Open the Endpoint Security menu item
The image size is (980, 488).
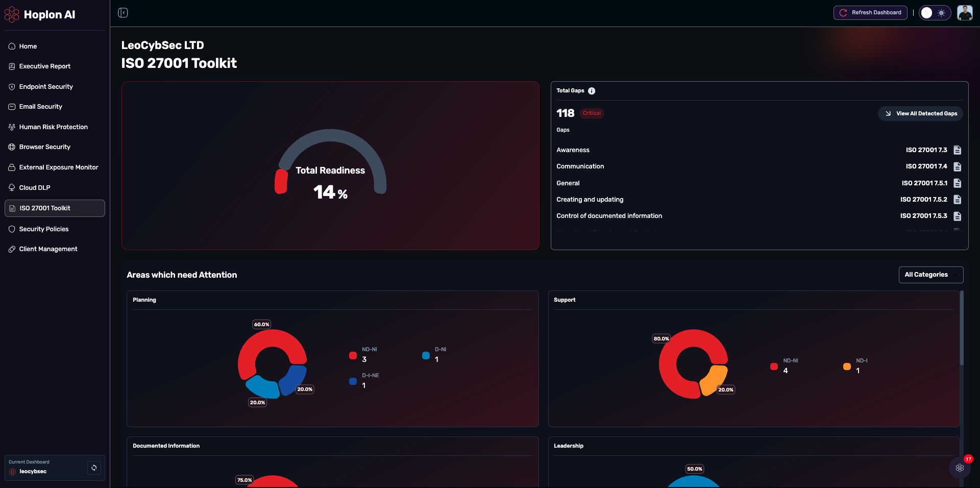(46, 87)
